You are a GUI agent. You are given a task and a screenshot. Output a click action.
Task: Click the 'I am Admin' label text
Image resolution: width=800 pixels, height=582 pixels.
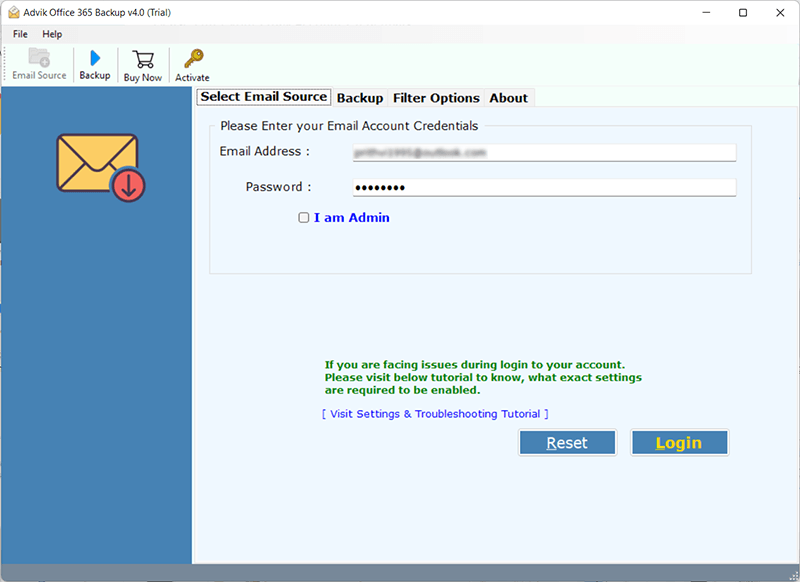(x=352, y=218)
